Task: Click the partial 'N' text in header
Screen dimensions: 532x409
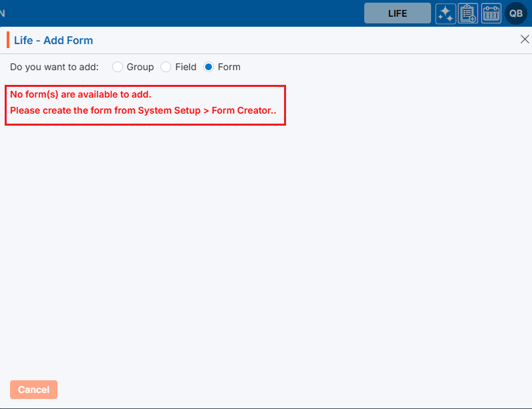Action: 3,13
